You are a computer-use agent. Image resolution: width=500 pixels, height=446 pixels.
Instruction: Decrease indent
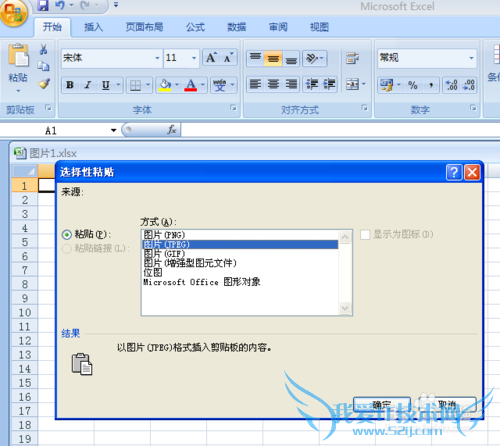[312, 84]
